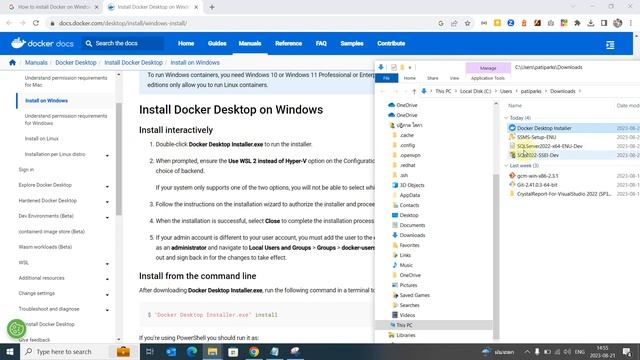Viewport: 640px width, 360px height.
Task: Collapse the Last week file group
Action: point(506,166)
